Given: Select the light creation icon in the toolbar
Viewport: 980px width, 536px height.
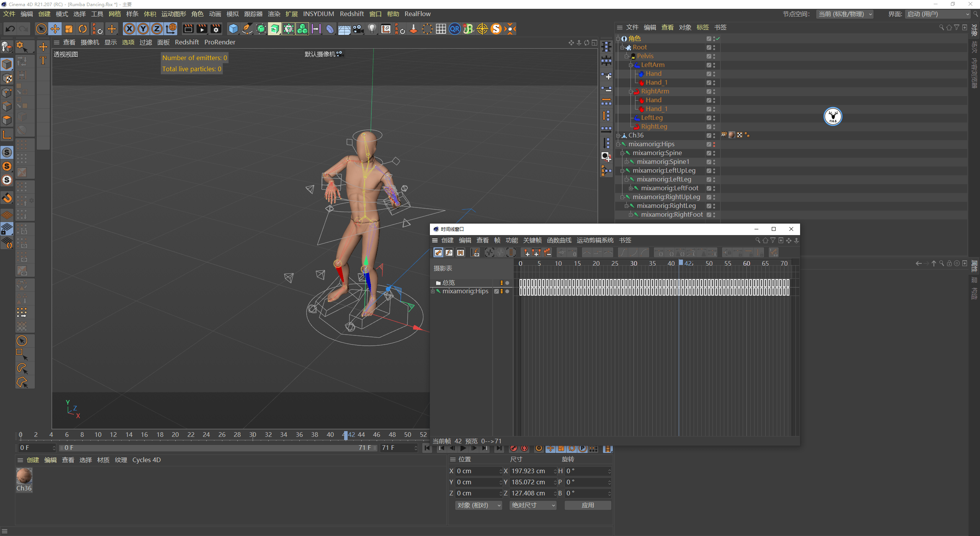Looking at the screenshot, I should pyautogui.click(x=372, y=29).
